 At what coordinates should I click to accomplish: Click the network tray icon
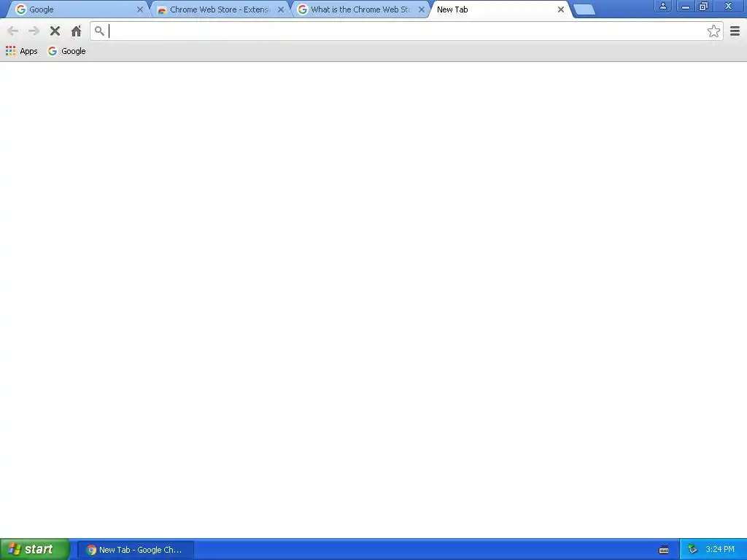click(692, 550)
